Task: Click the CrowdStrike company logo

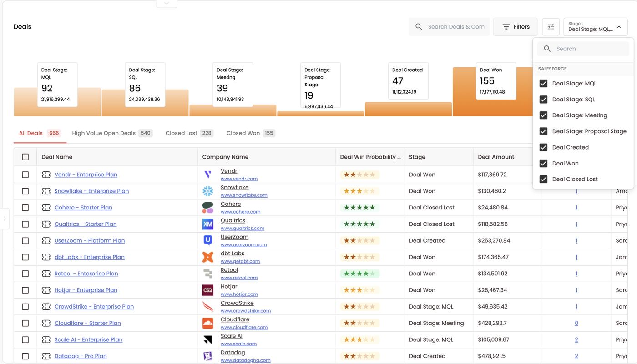Action: coord(208,307)
